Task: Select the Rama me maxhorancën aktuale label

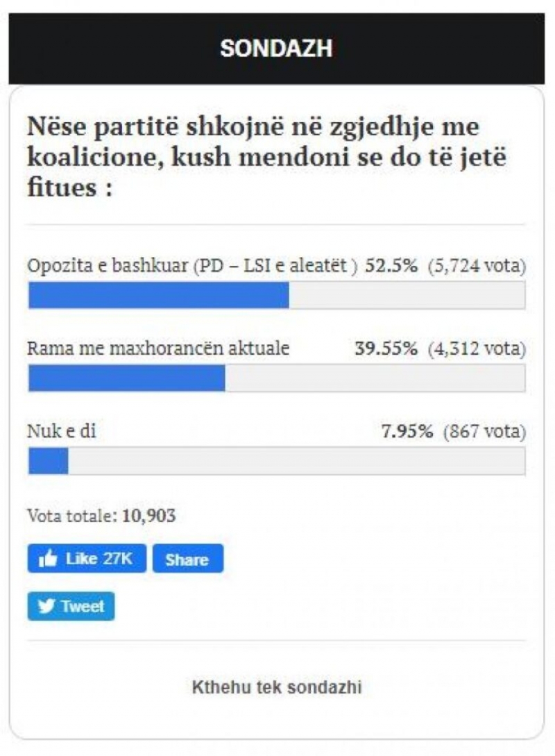Action: [x=158, y=348]
